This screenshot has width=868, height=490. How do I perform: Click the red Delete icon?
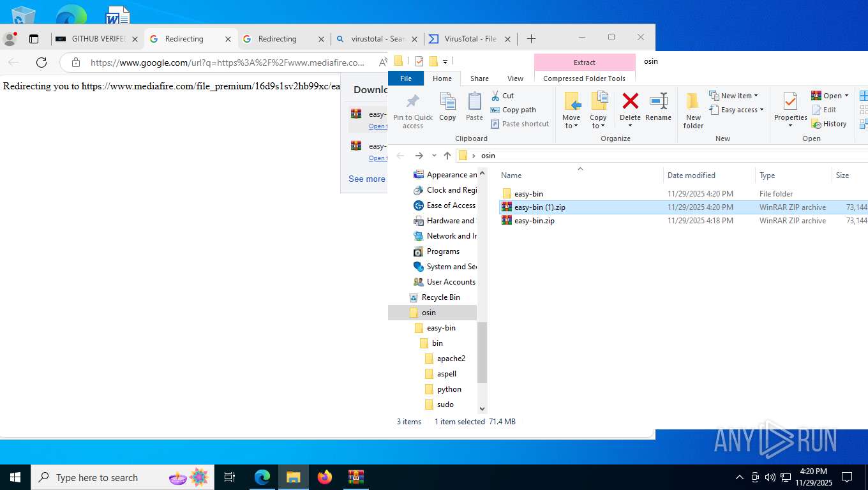click(x=630, y=101)
